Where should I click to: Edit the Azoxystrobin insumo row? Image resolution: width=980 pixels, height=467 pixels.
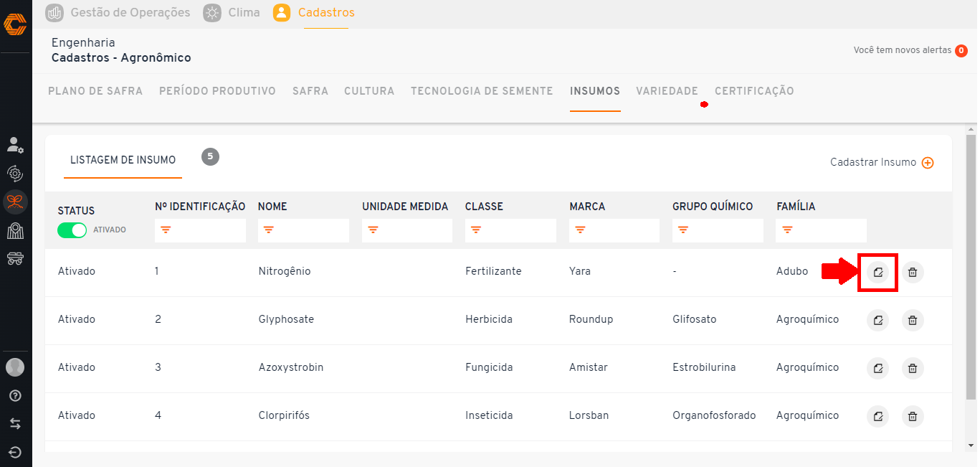tap(877, 368)
